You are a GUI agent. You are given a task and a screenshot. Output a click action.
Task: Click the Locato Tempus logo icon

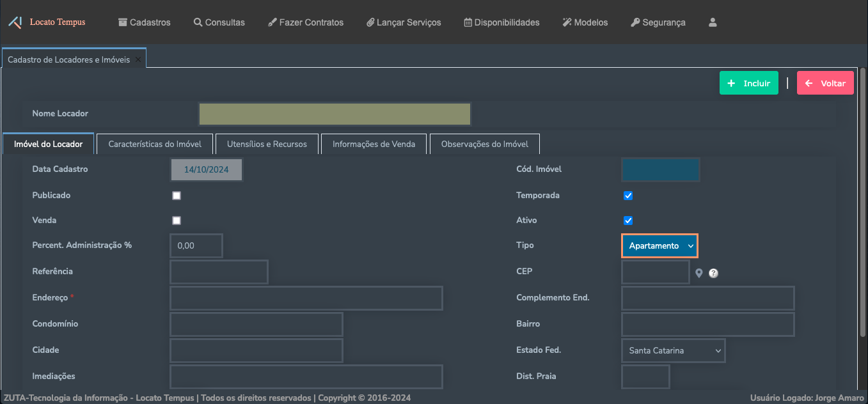click(15, 22)
